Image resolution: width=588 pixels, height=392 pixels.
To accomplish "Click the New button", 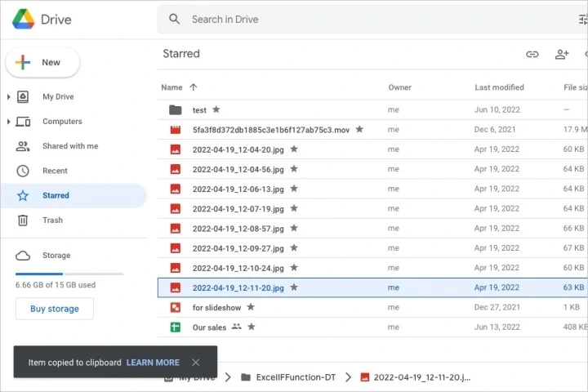I will click(x=42, y=62).
